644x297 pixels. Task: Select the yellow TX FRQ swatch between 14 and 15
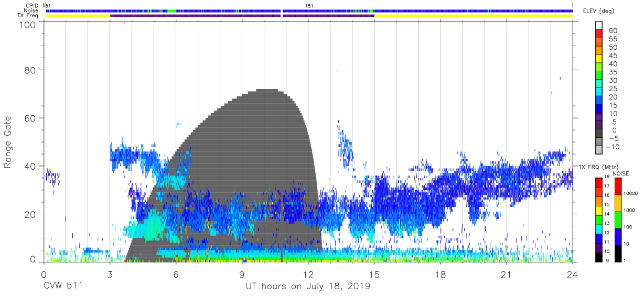pyautogui.click(x=599, y=210)
